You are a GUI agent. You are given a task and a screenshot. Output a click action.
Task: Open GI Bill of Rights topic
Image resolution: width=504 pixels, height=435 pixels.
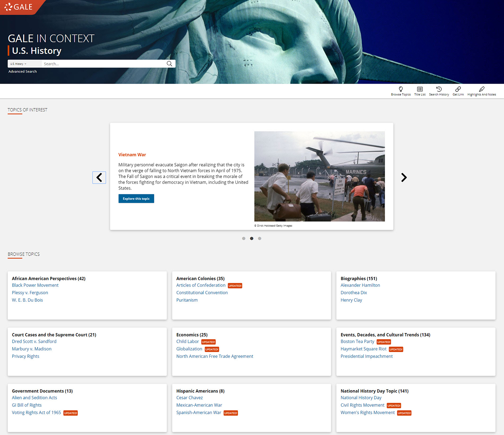click(x=27, y=405)
